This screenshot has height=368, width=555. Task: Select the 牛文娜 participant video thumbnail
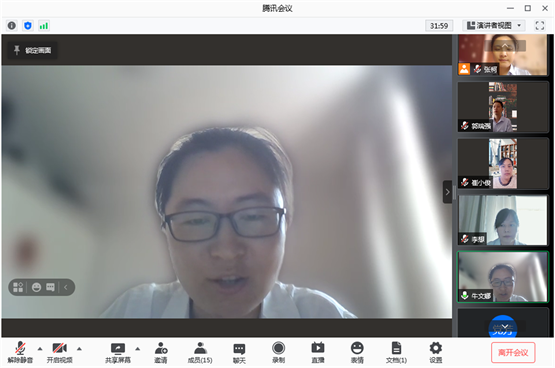(503, 277)
